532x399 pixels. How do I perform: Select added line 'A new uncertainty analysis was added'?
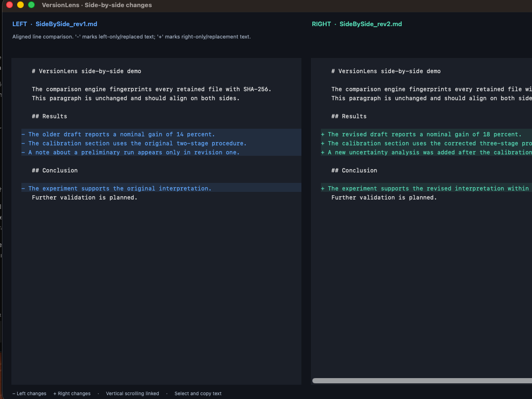[426, 152]
